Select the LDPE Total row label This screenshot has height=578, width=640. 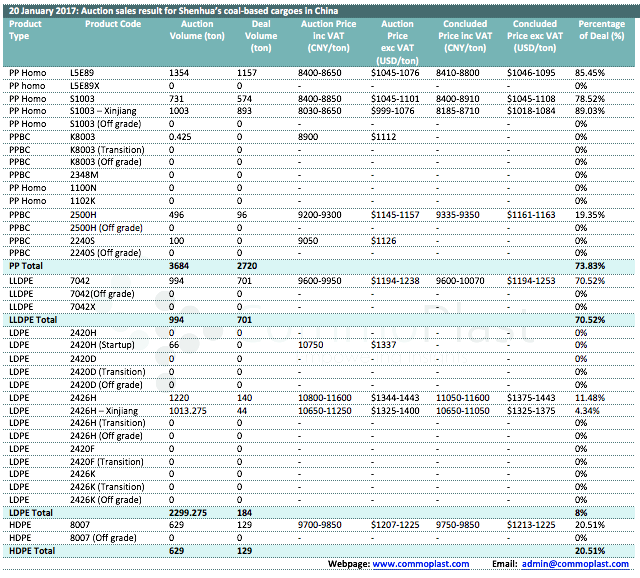[x=31, y=511]
